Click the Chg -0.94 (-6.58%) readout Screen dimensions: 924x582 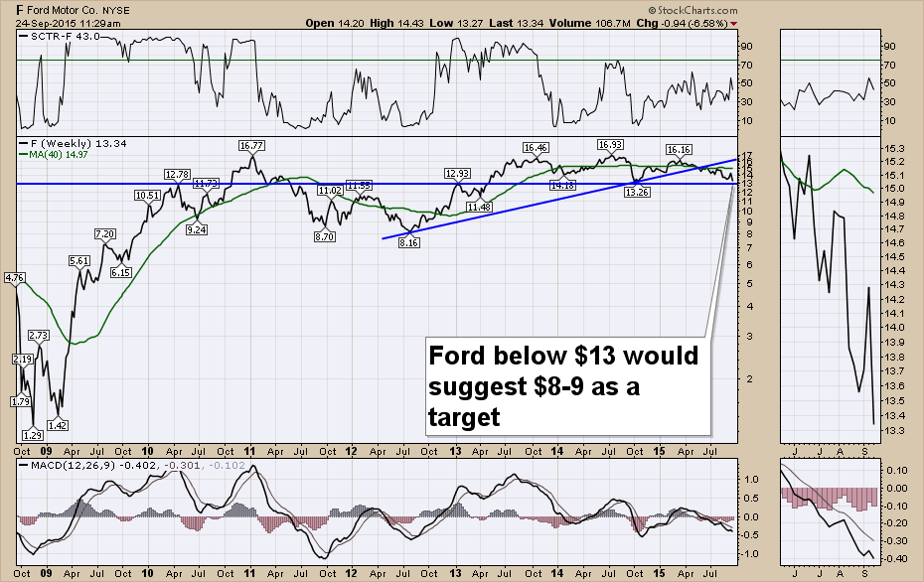[x=683, y=24]
